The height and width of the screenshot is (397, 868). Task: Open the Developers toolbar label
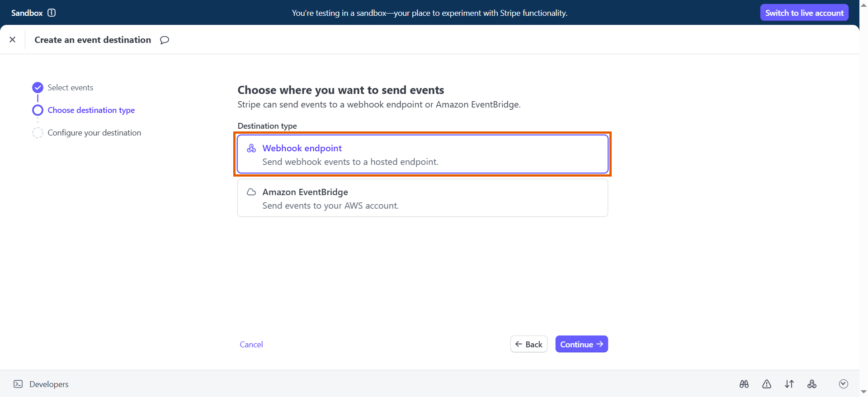click(x=49, y=384)
